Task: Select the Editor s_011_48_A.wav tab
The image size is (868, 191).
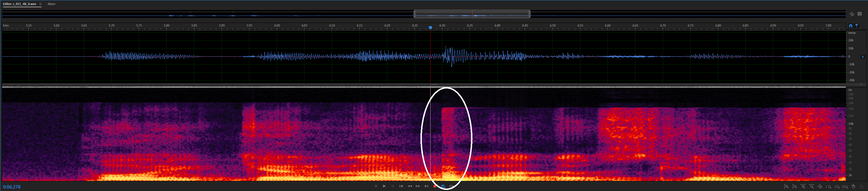Action: (x=20, y=4)
